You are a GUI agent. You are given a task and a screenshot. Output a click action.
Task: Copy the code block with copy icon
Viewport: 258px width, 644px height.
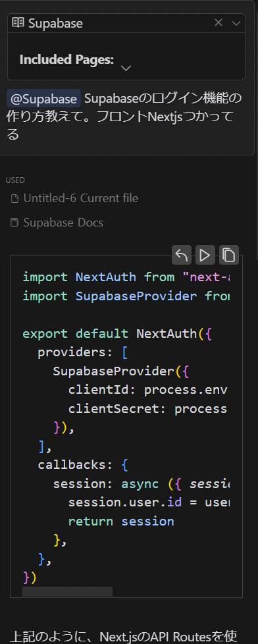[229, 255]
